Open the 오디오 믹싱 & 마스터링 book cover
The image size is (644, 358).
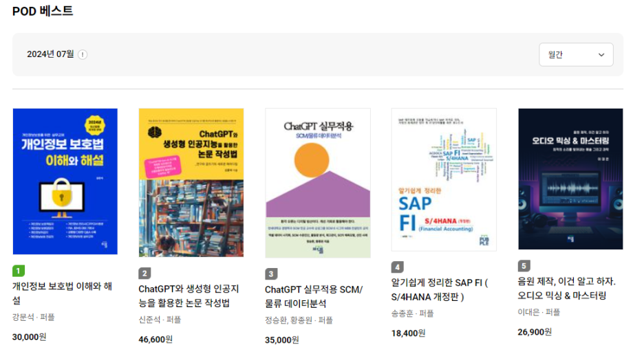pyautogui.click(x=570, y=179)
